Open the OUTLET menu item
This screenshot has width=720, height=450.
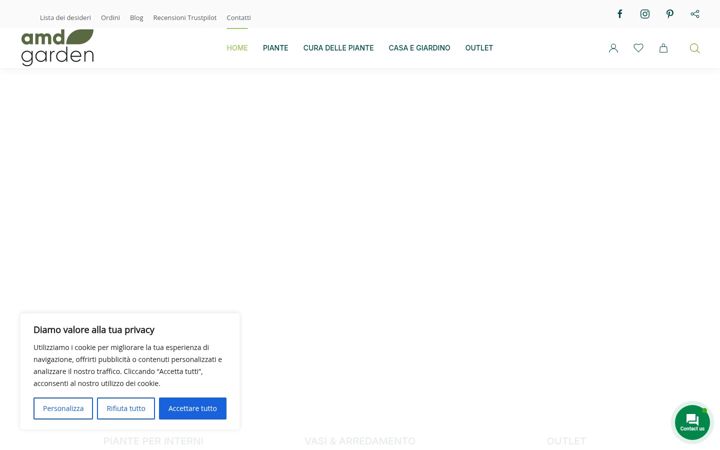[479, 48]
